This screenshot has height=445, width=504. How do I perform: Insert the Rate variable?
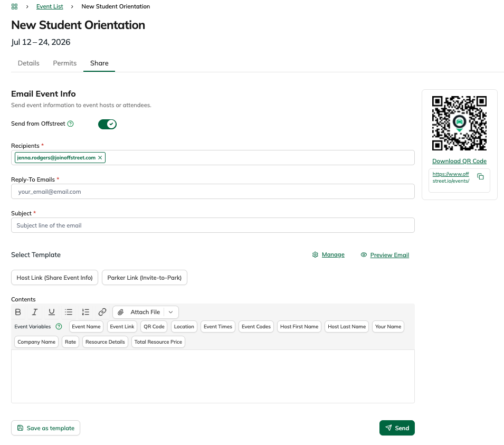coord(70,342)
